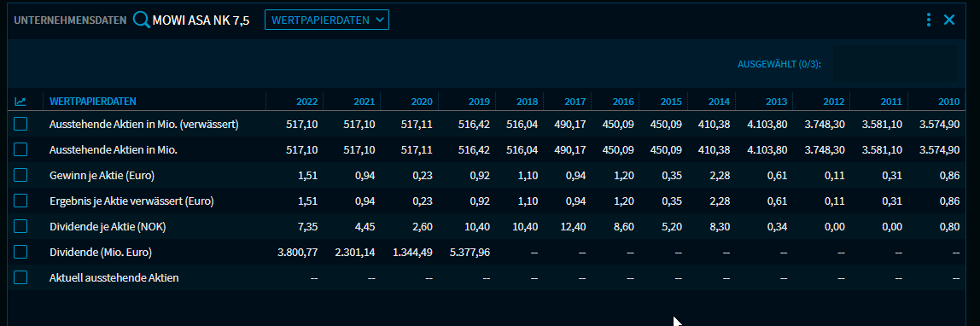Click the 4,45 dividend per share value
The image size is (980, 326).
365,227
